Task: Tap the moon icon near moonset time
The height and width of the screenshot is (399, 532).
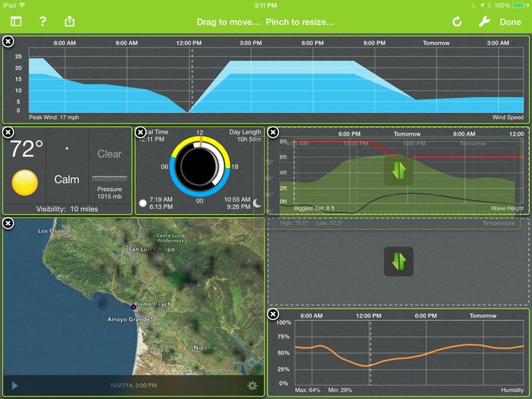Action: [x=257, y=203]
